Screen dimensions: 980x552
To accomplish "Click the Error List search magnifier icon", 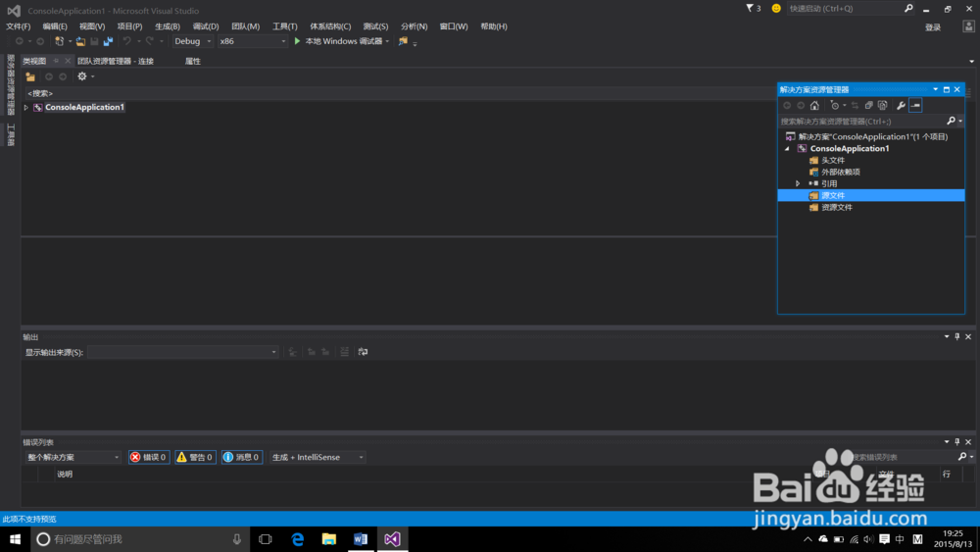I will 962,457.
